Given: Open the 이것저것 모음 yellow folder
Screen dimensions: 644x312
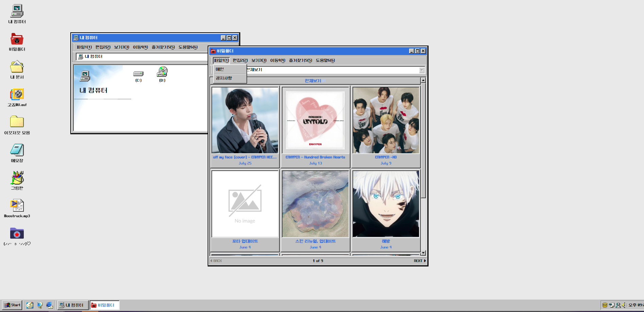Looking at the screenshot, I should 17,125.
